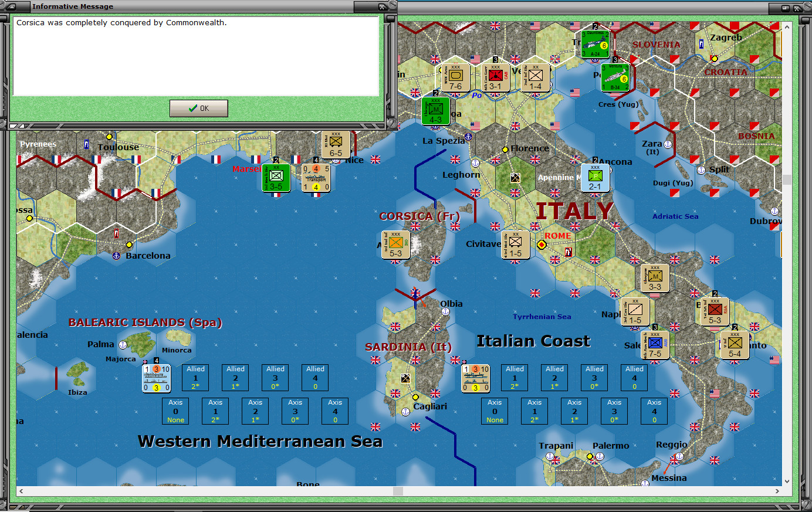Open Allied 4 box in Western Mediterranean Sea
The width and height of the screenshot is (812, 512).
pyautogui.click(x=316, y=378)
